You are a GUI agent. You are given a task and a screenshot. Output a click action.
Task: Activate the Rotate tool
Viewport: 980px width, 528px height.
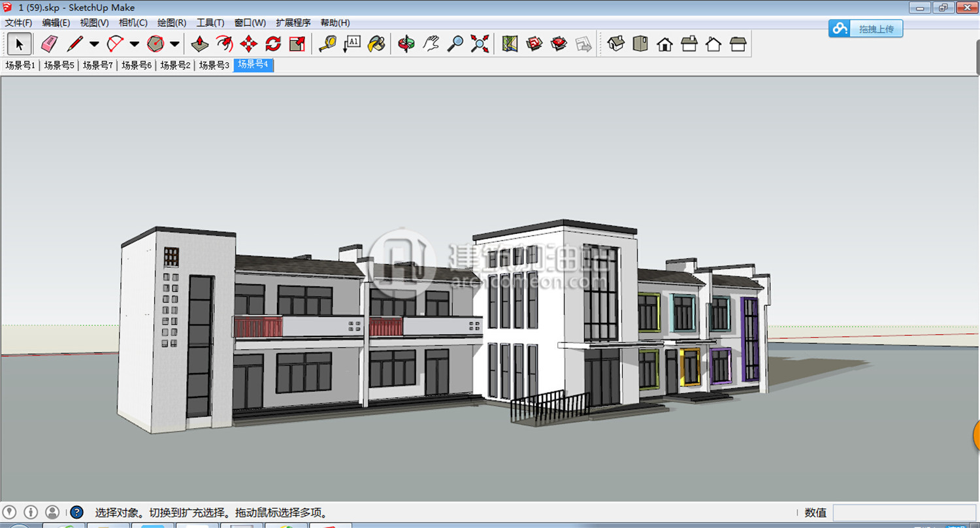(x=273, y=44)
